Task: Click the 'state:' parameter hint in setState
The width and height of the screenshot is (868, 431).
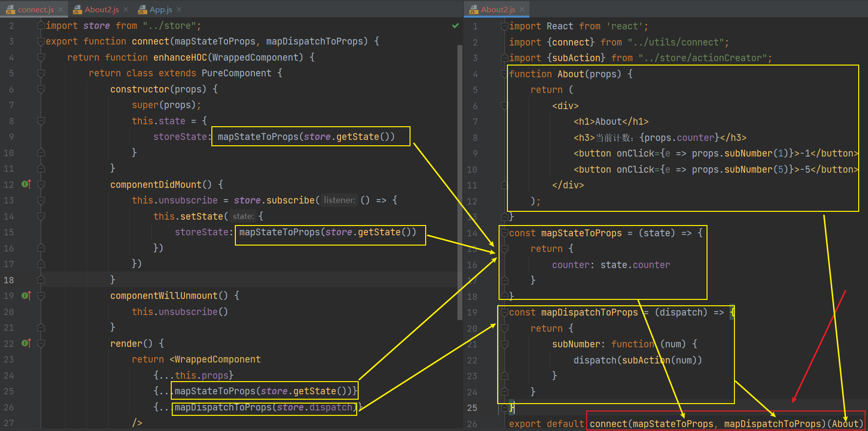Action: click(x=243, y=216)
